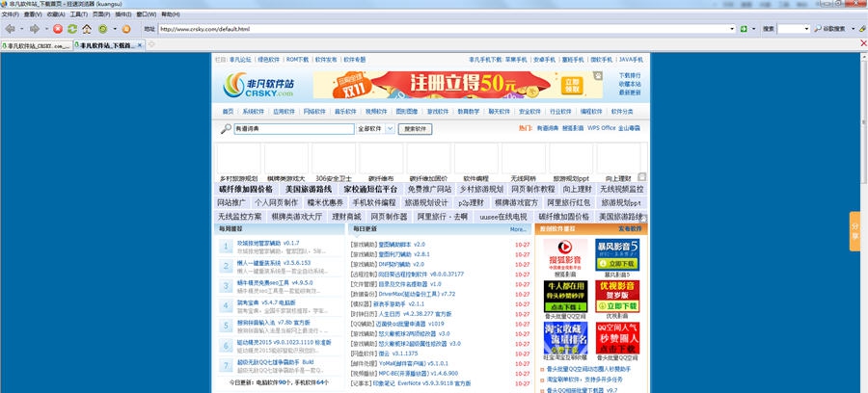This screenshot has width=868, height=393.
Task: Open the orange 分享 share side tab
Action: click(854, 231)
